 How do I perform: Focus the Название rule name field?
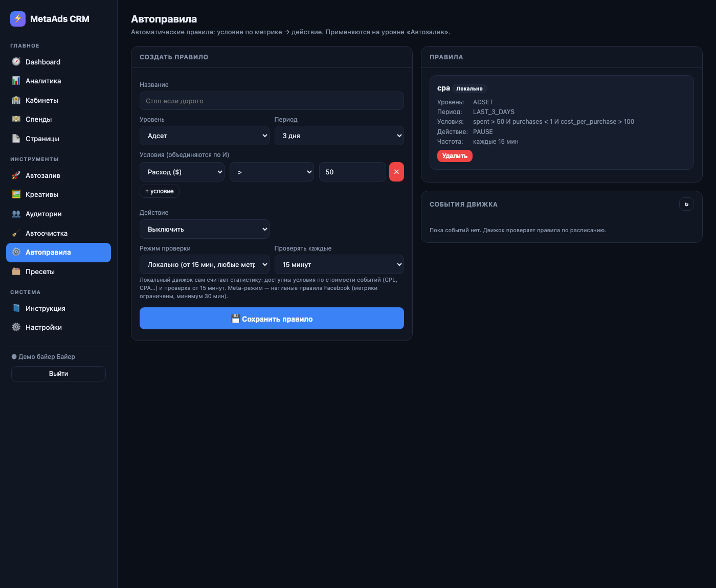272,101
